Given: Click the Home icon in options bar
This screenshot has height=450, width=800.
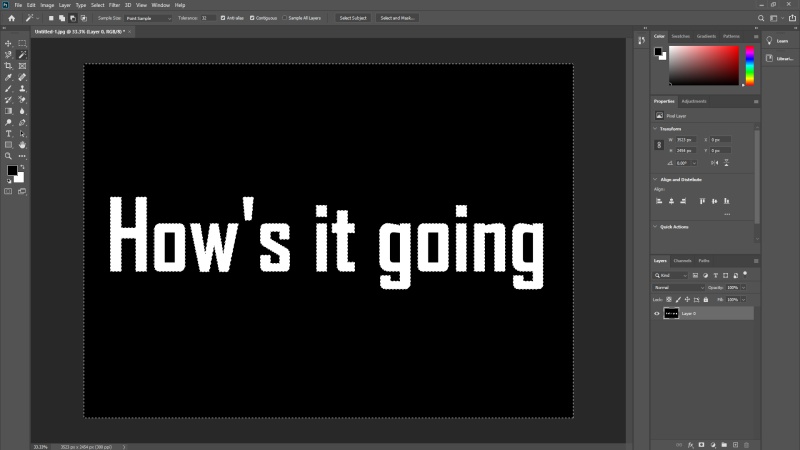Looking at the screenshot, I should coord(11,18).
